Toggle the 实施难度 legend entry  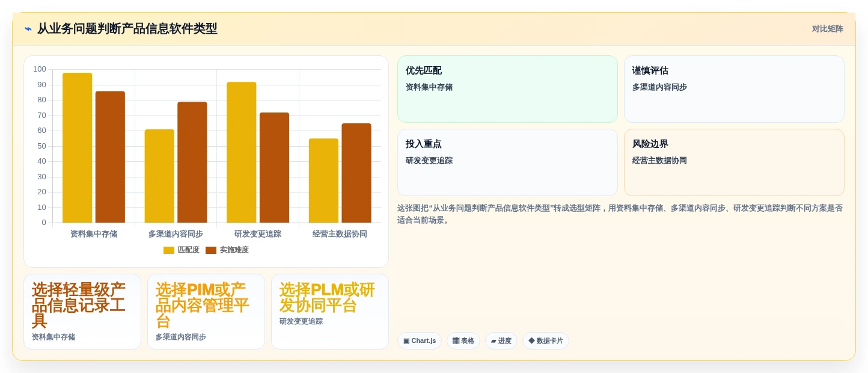pyautogui.click(x=227, y=250)
